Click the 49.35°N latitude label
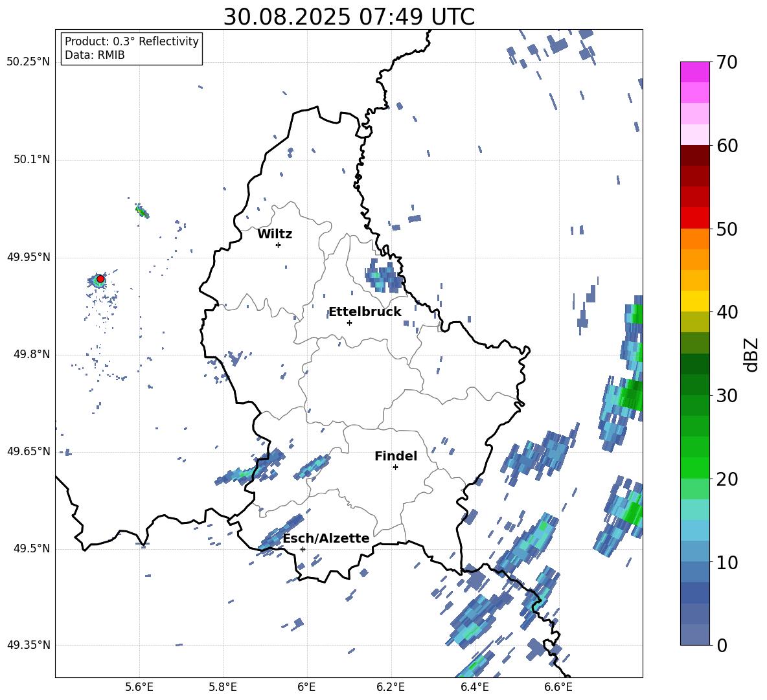767x700 pixels. [x=29, y=645]
